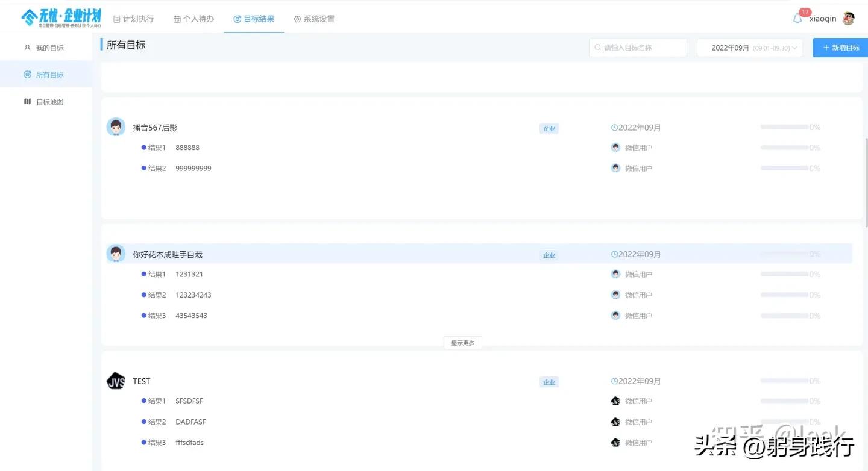Open the 2022年09月 date range dropdown
The image size is (868, 471).
pyautogui.click(x=749, y=48)
